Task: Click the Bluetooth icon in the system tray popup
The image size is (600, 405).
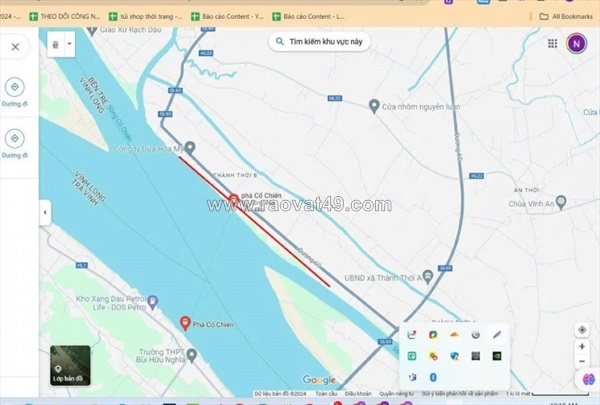Action: [433, 377]
